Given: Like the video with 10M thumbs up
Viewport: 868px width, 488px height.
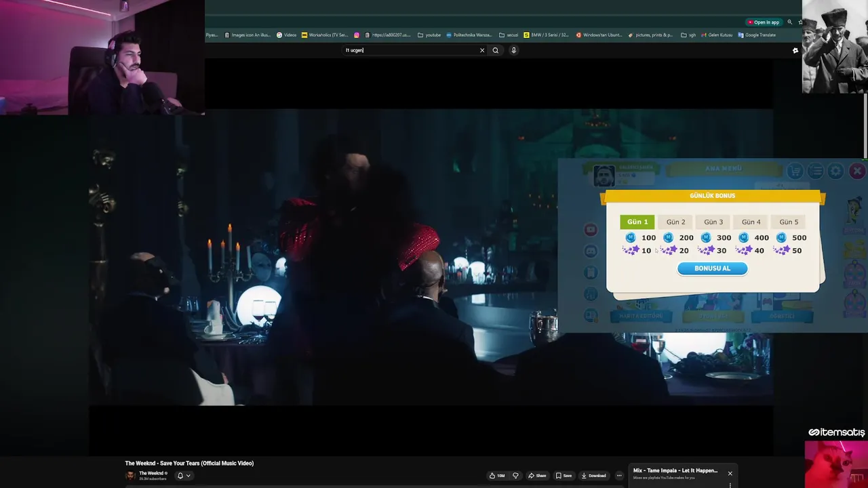Looking at the screenshot, I should [498, 476].
